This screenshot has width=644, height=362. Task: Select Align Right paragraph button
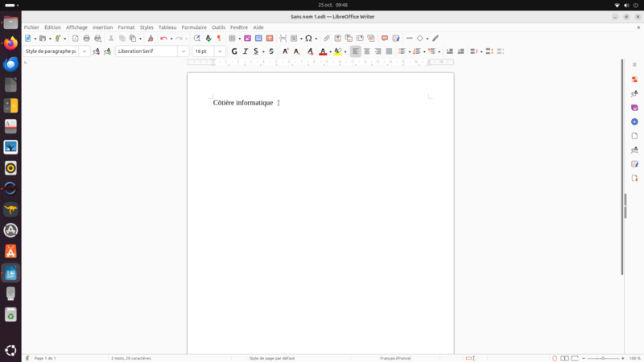tap(378, 51)
